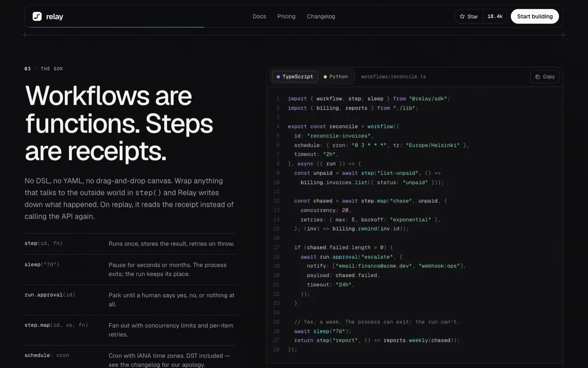Viewport: 588px width, 368px height.
Task: Click the Start building button
Action: [x=535, y=17]
